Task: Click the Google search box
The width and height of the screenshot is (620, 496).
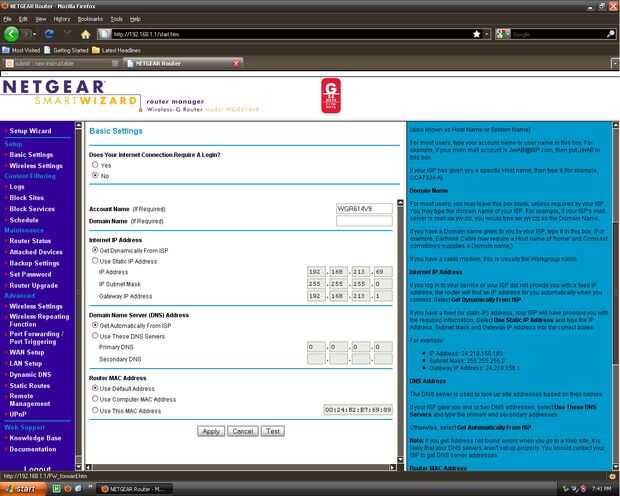Action: click(x=558, y=34)
